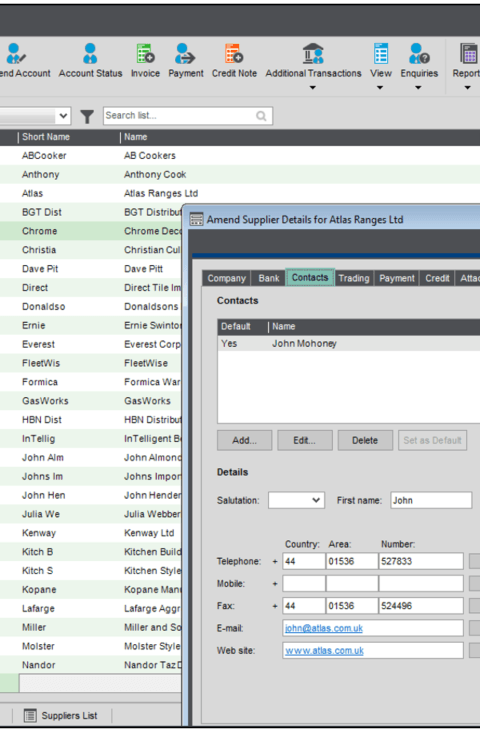Open the john@atlas.com.uk email link
Image resolution: width=480 pixels, height=732 pixels.
coord(324,628)
